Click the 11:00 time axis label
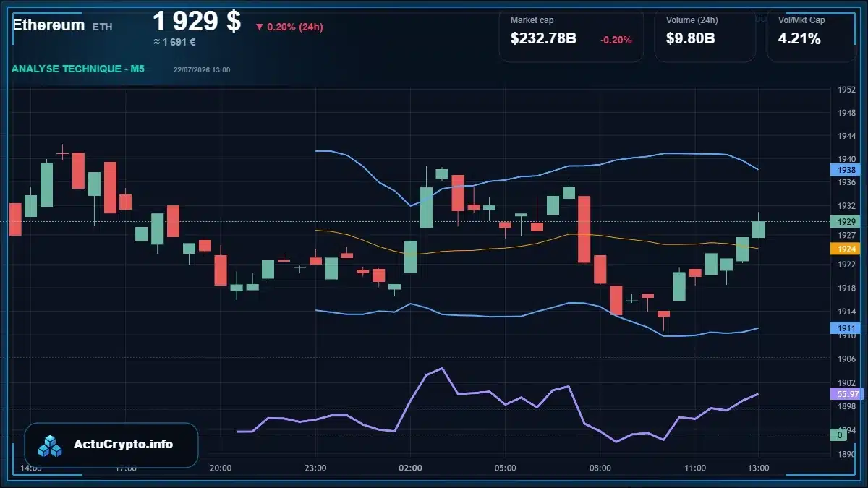Viewport: 868px width, 488px height. 695,468
